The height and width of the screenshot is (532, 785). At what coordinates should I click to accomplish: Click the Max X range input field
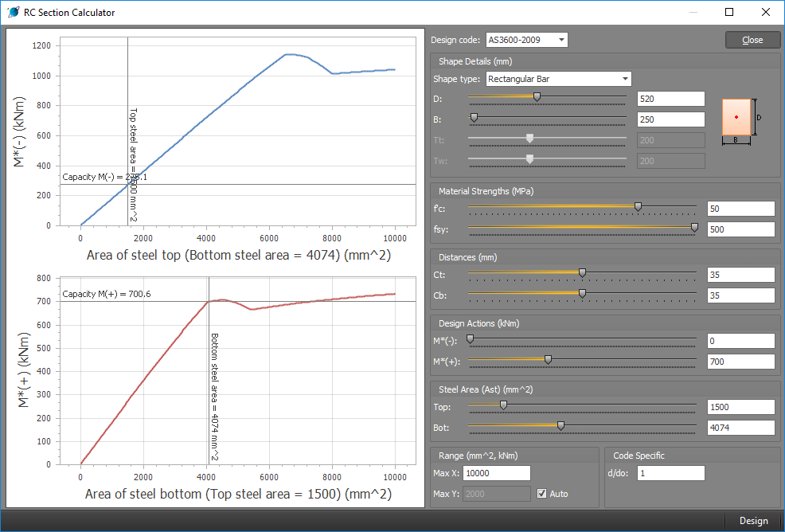coord(497,473)
